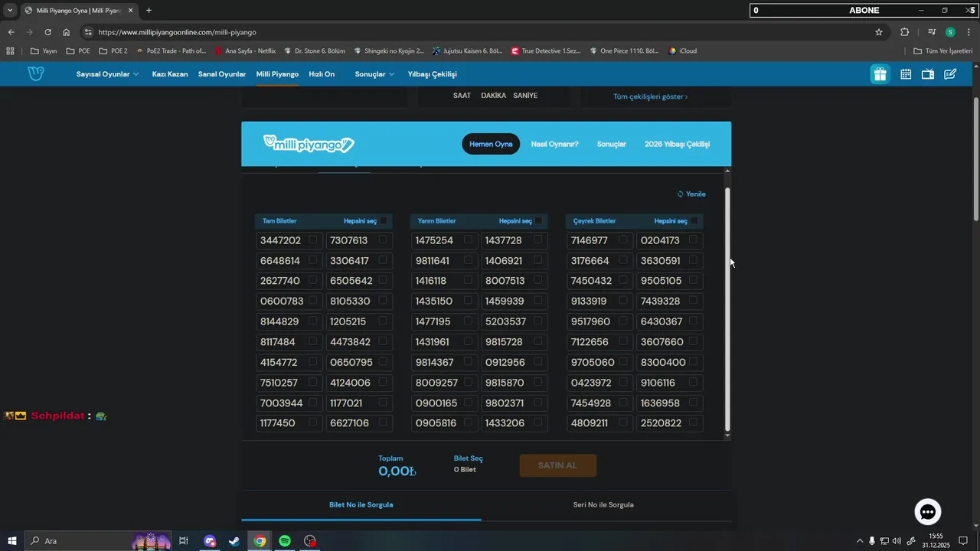Screen dimensions: 980x551
Task: Open Hızlı On from top navigation
Action: coord(322,74)
